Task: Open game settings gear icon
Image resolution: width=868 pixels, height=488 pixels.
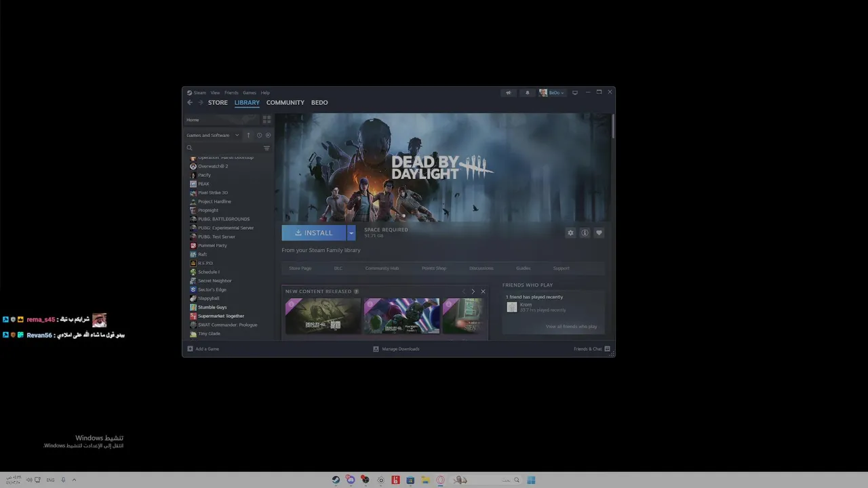Action: pyautogui.click(x=570, y=232)
